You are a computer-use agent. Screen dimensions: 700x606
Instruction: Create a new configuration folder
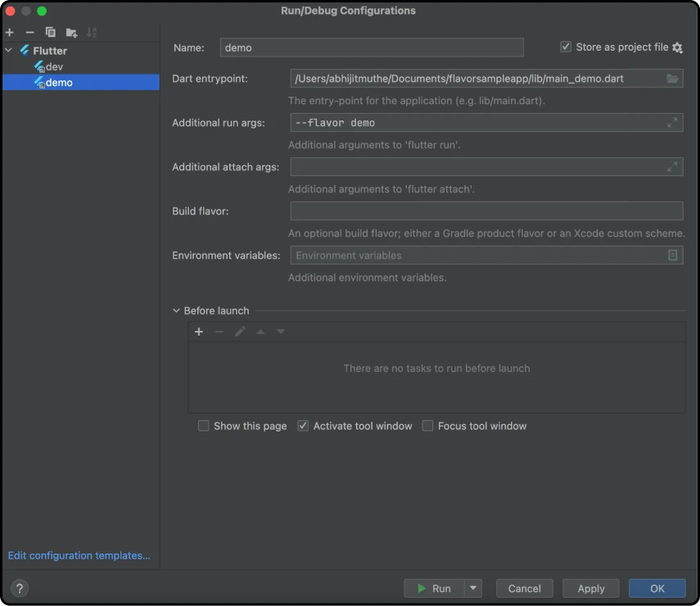[x=70, y=32]
